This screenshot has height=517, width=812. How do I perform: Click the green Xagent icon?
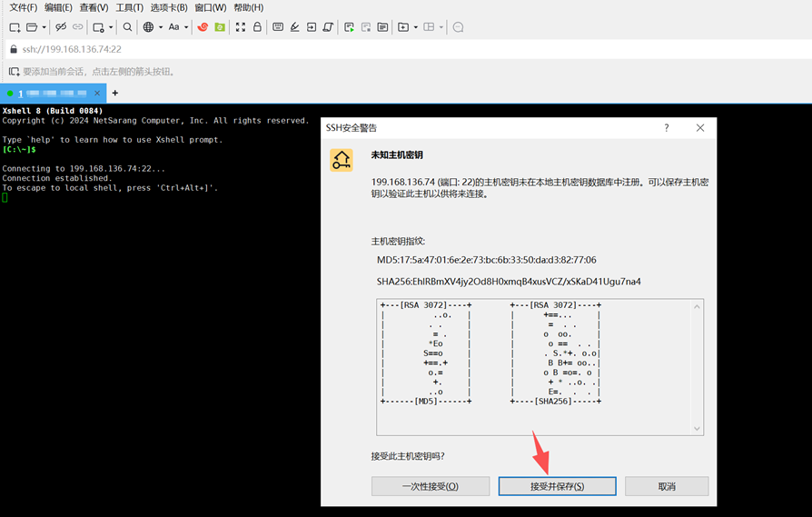pos(219,27)
